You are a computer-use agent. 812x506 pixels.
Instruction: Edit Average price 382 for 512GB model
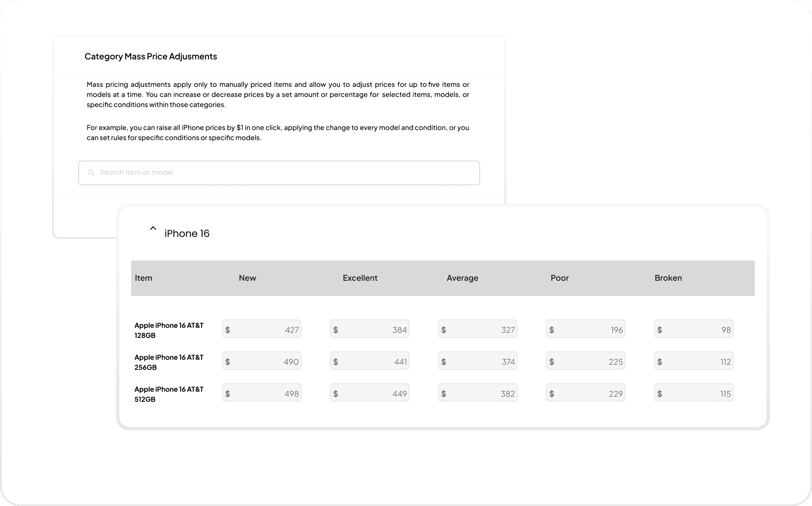[478, 393]
